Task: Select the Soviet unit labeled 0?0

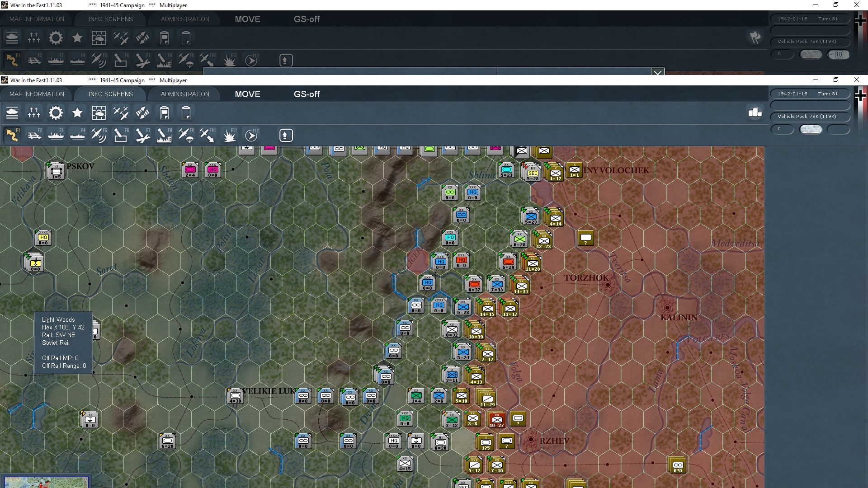Action: (x=678, y=465)
